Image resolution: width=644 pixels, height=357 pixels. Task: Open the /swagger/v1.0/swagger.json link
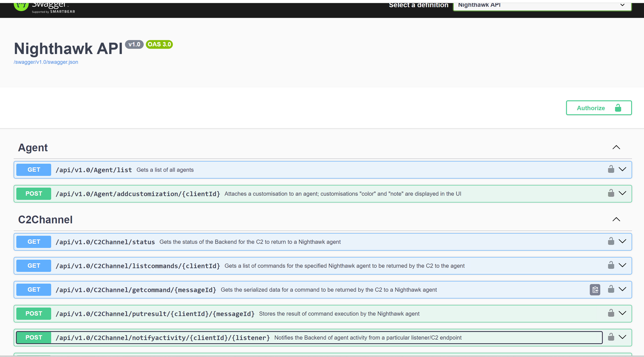(46, 62)
